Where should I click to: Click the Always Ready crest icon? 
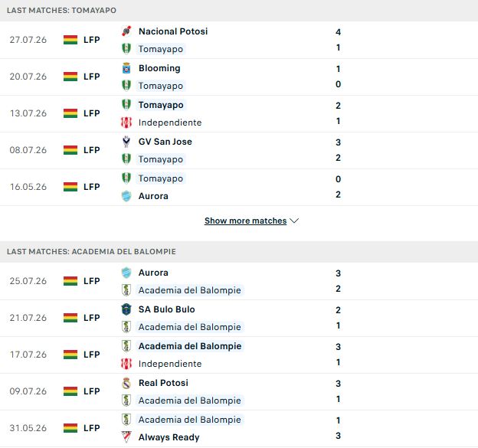point(126,437)
